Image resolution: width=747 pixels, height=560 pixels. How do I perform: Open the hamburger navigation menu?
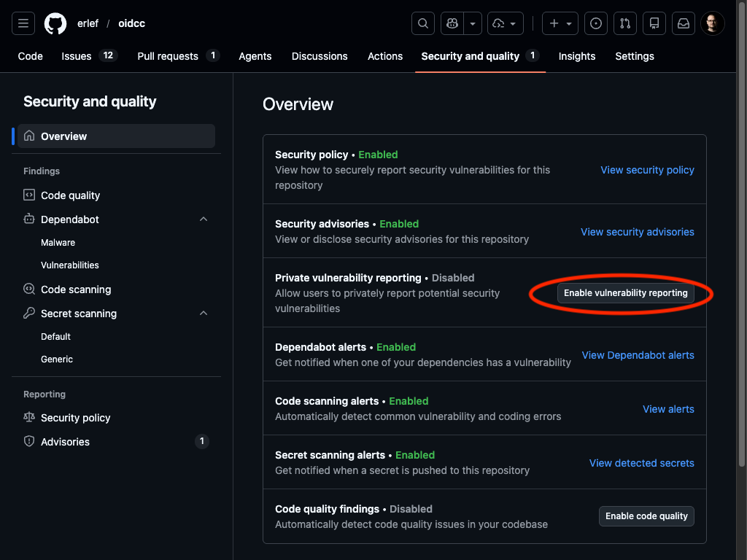click(x=23, y=23)
